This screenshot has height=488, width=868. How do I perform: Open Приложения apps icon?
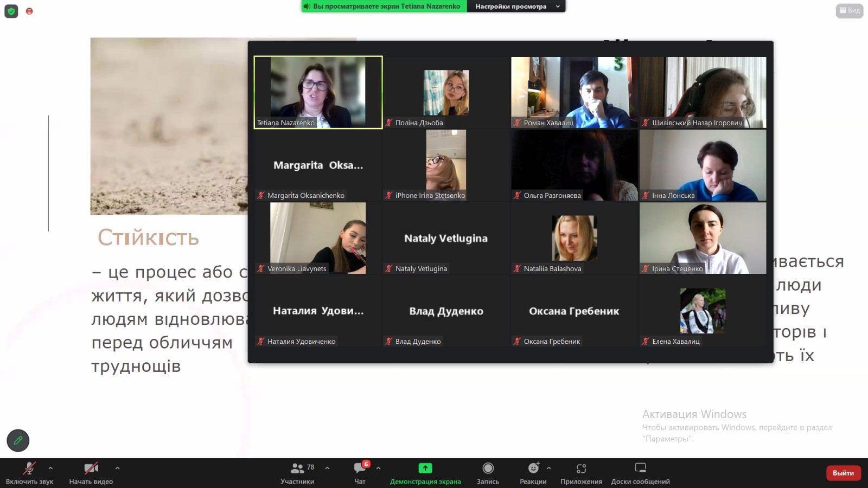coord(581,468)
